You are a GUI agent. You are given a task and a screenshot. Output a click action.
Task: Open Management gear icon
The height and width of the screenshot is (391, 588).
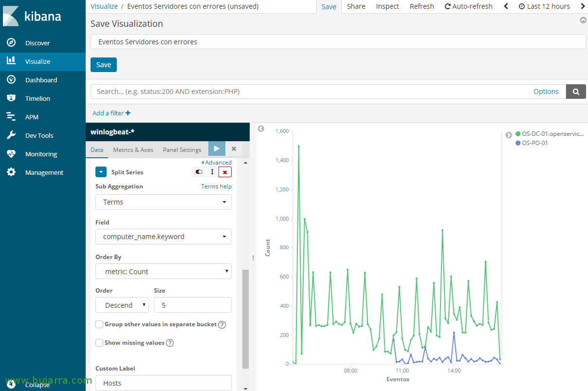coord(11,172)
